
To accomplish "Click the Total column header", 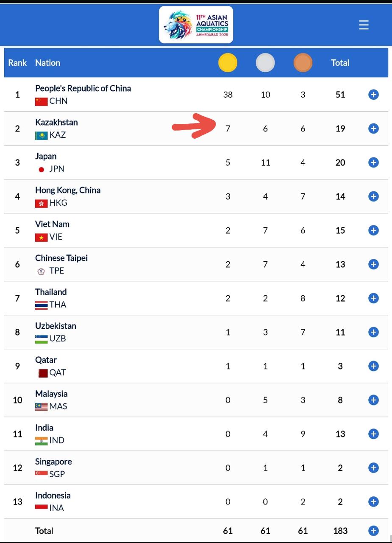I will [340, 63].
